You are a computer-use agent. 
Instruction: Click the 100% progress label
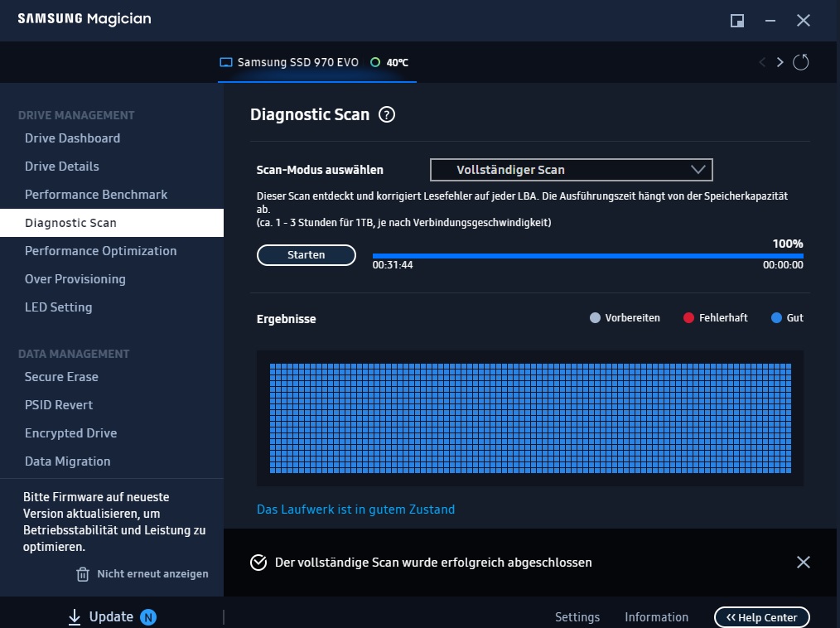pyautogui.click(x=788, y=244)
